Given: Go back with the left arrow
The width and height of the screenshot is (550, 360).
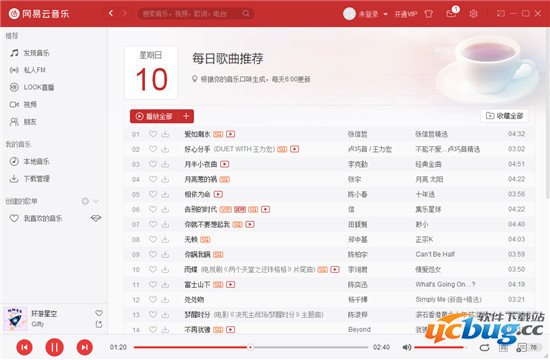Looking at the screenshot, I should [111, 13].
